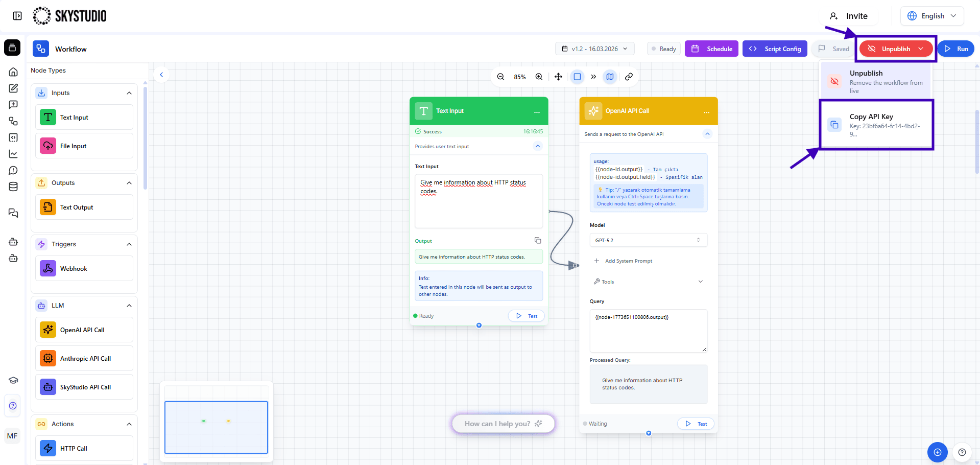
Task: Select the workflow nodes sidebar icon
Action: tap(13, 121)
